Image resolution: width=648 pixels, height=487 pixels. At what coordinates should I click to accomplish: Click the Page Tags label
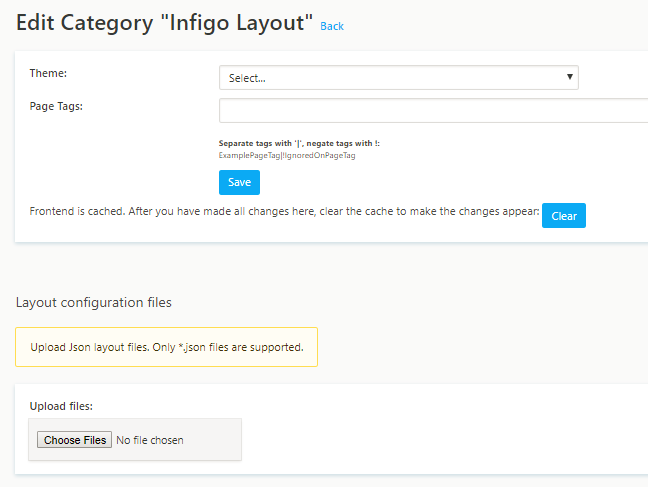pyautogui.click(x=56, y=106)
